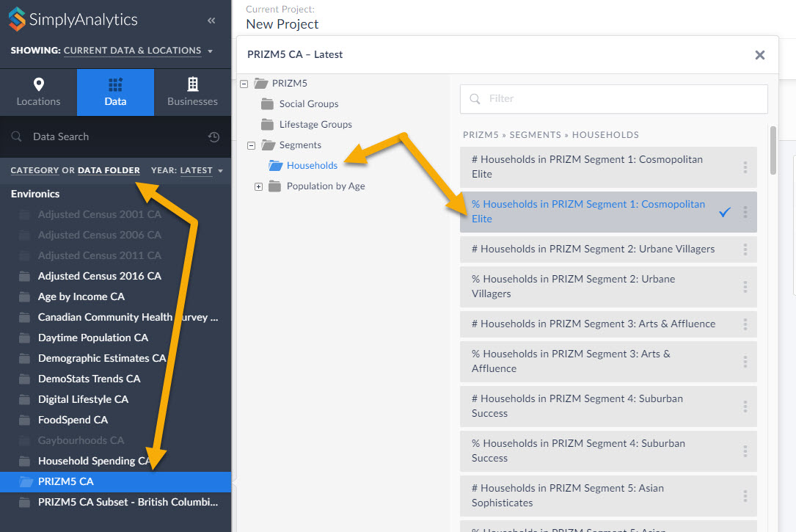Viewport: 796px width, 532px height.
Task: Click the New Project title
Action: (x=282, y=24)
